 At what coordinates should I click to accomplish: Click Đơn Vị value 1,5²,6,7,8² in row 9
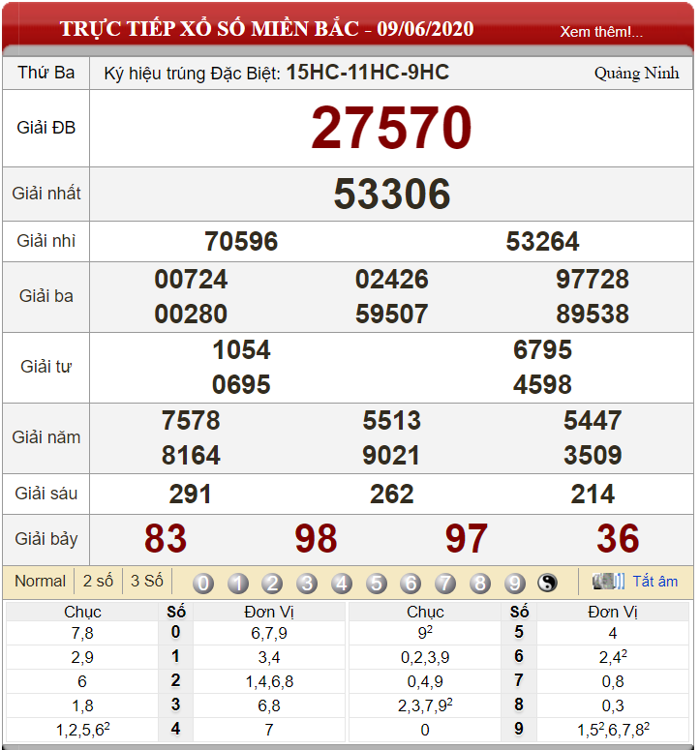tap(613, 730)
